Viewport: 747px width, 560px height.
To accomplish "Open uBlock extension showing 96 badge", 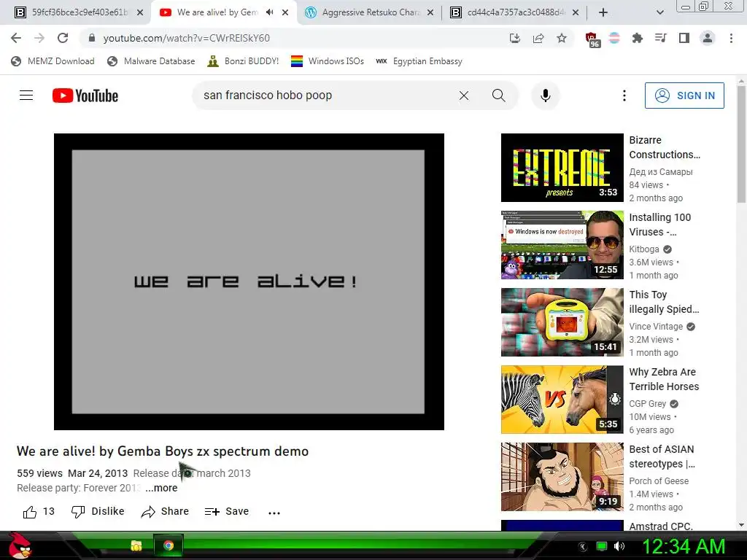I will (x=592, y=39).
